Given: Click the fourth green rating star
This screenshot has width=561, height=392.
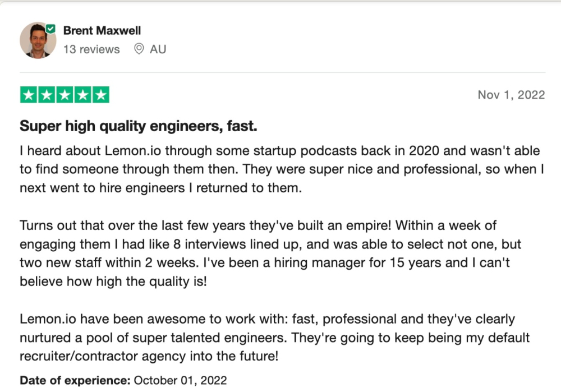Looking at the screenshot, I should [83, 95].
